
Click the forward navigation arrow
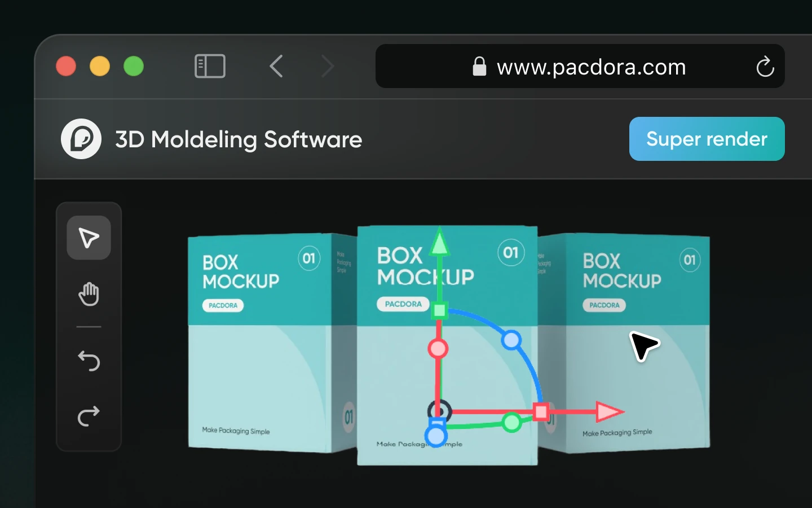pyautogui.click(x=328, y=66)
